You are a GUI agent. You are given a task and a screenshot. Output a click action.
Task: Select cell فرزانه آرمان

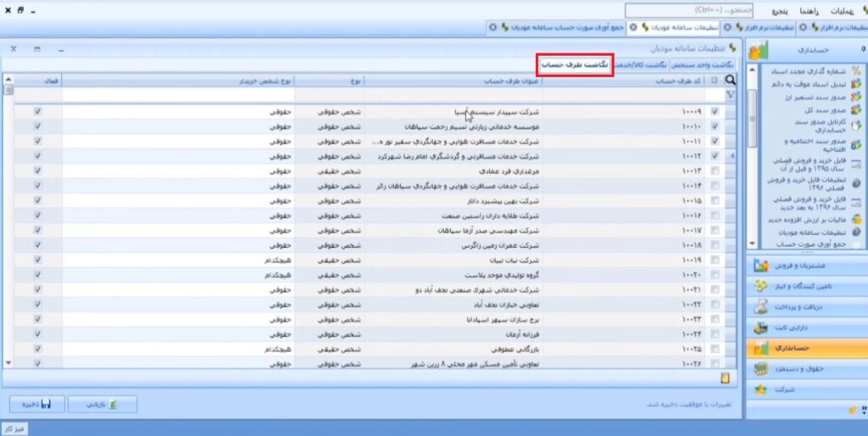[x=453, y=334]
